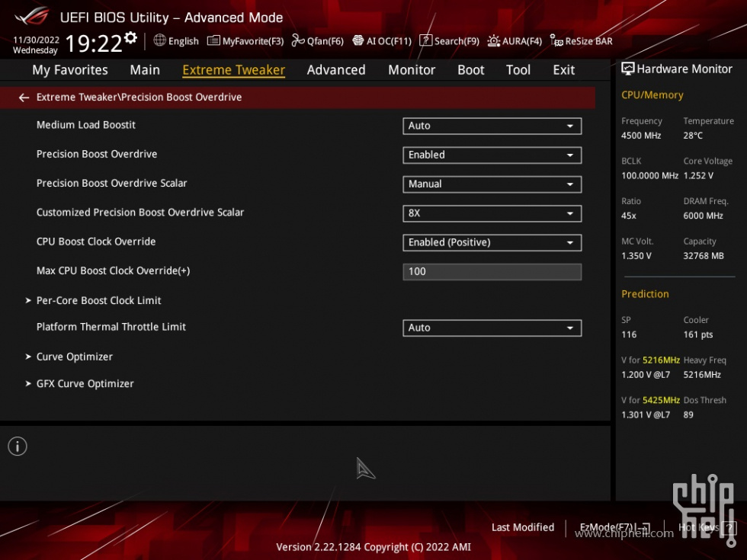Open AURA(F4) lighting icon
This screenshot has height=560, width=747.
tap(494, 41)
